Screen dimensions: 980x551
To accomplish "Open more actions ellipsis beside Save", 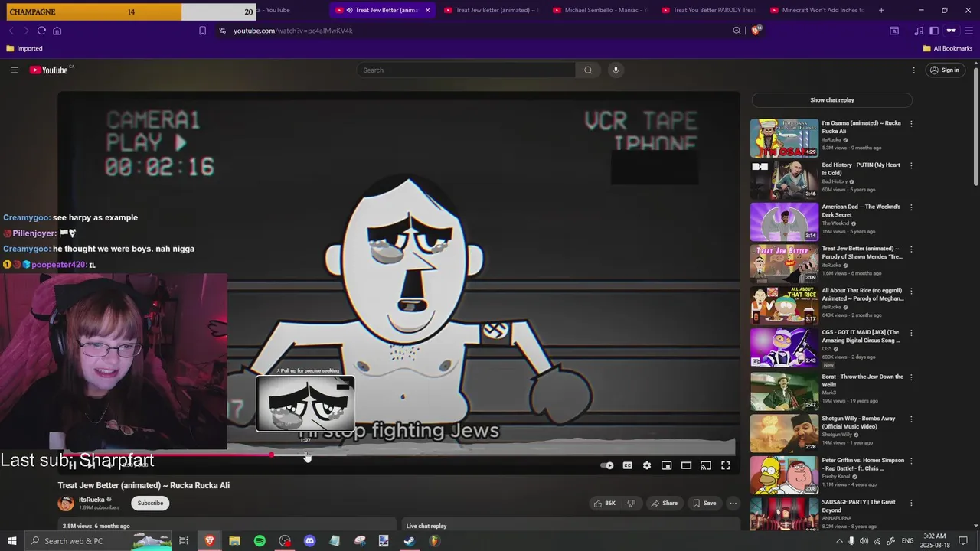I will (733, 503).
